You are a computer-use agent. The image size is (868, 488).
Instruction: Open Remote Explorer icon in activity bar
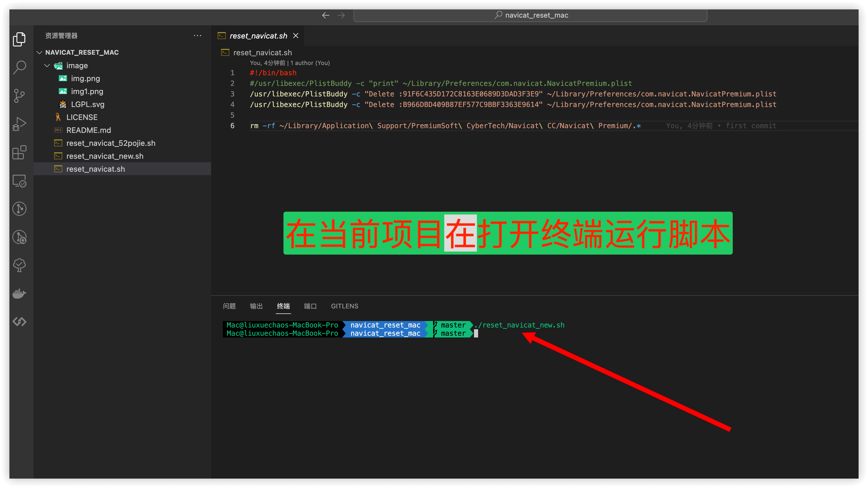tap(19, 181)
